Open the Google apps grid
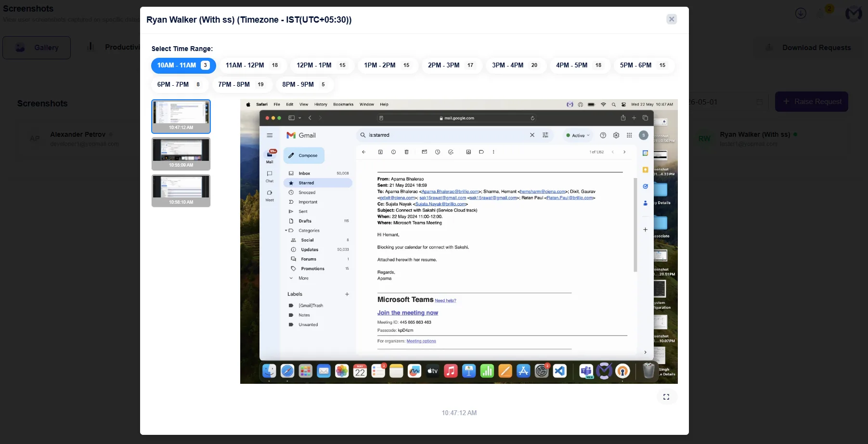 (629, 135)
